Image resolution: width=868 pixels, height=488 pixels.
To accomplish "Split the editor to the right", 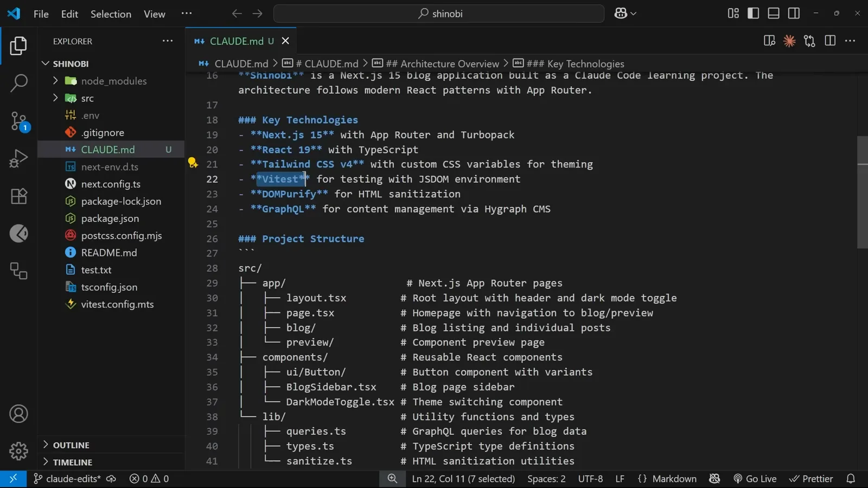I will [830, 41].
